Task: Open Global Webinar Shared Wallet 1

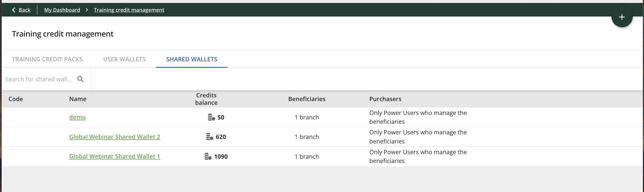Action: (115, 156)
